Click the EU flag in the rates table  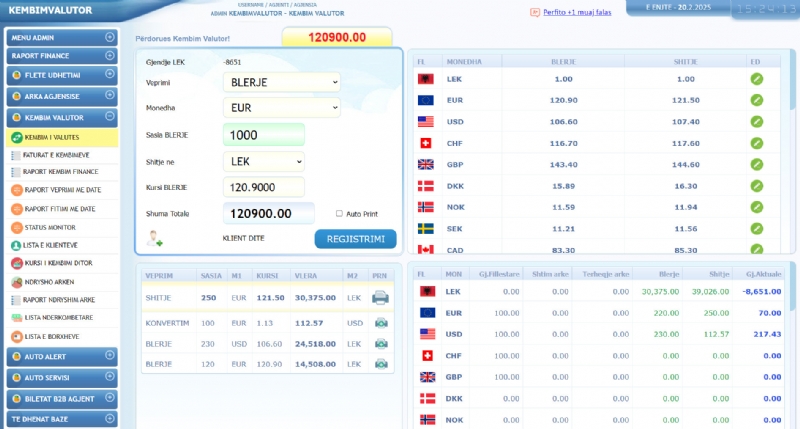(x=426, y=100)
